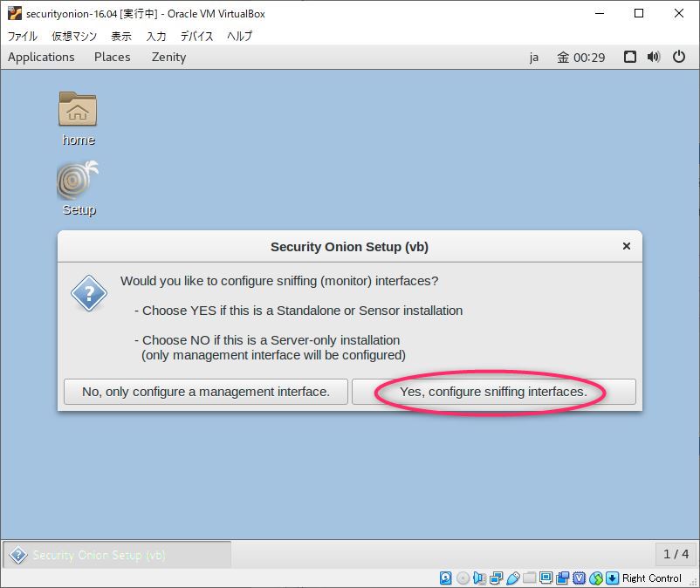Viewport: 700px width, 588px height.
Task: Open the Applications menu
Action: click(41, 57)
